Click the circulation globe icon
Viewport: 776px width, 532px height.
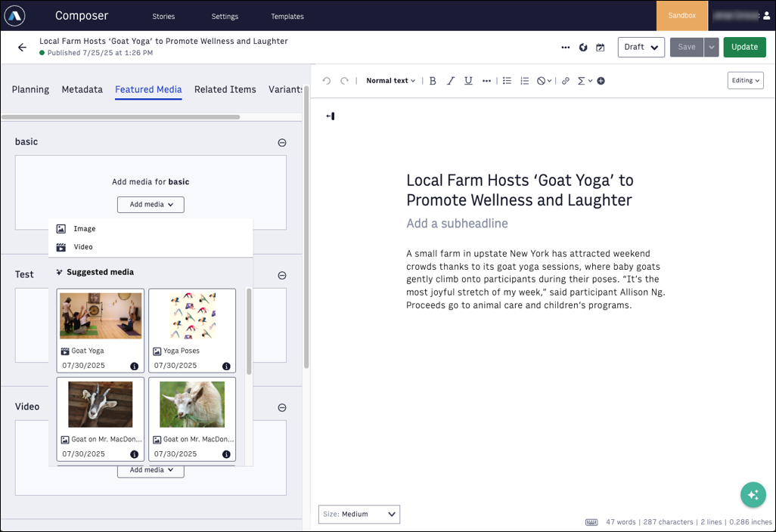coord(583,48)
